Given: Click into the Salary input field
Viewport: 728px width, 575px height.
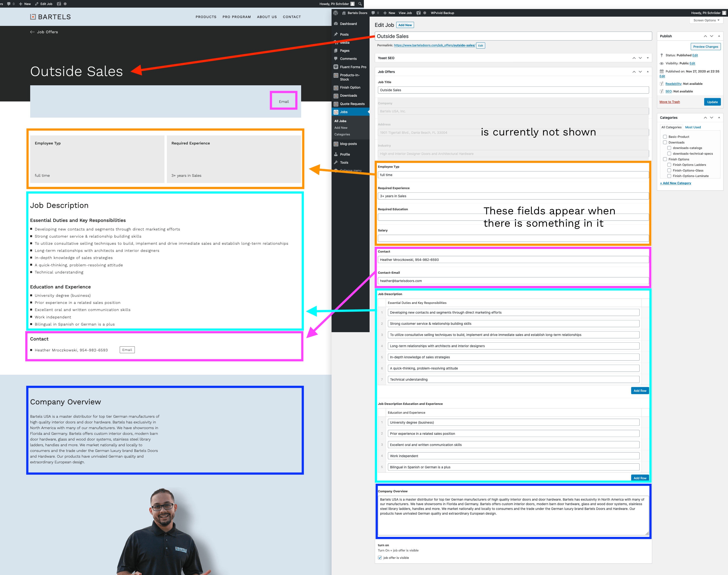Looking at the screenshot, I should 513,238.
